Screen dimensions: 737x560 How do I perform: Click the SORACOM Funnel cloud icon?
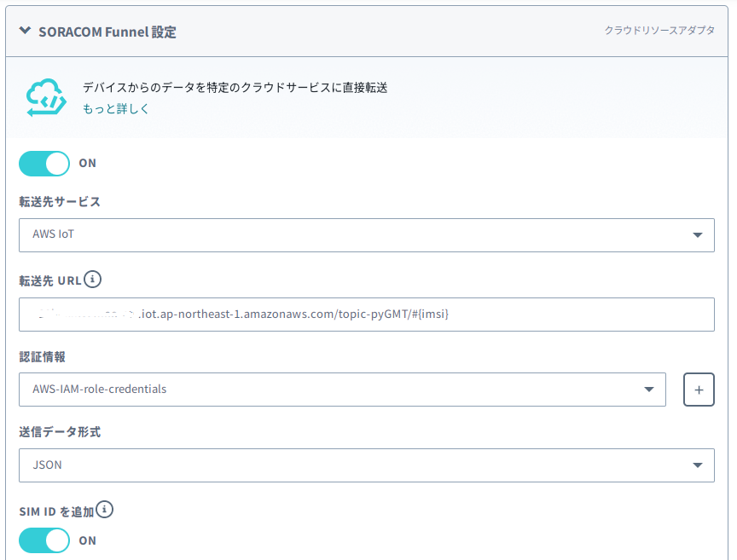(x=46, y=97)
